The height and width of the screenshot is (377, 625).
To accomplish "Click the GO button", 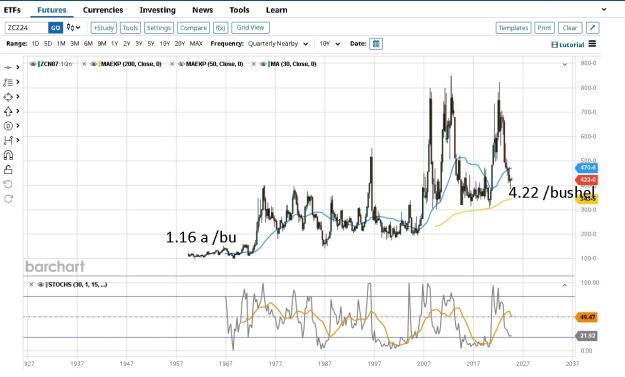I will (55, 27).
